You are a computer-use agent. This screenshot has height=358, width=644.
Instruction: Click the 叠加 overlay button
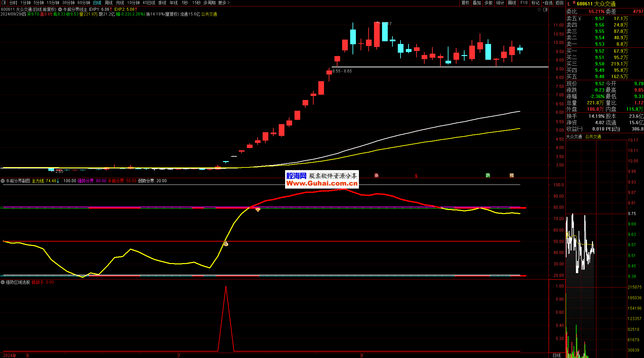coord(477,3)
